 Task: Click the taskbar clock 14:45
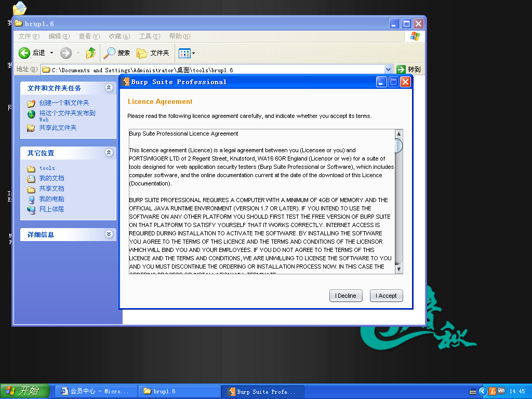517,392
